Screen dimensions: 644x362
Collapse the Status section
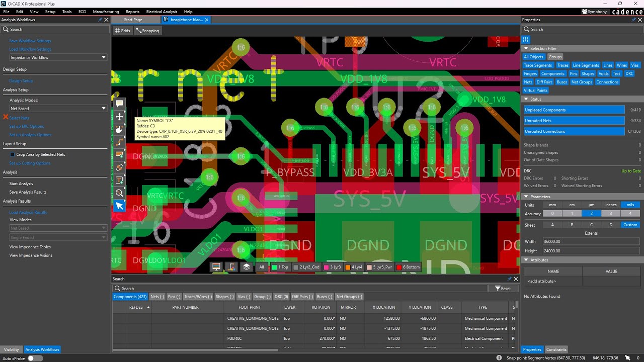[x=527, y=99]
